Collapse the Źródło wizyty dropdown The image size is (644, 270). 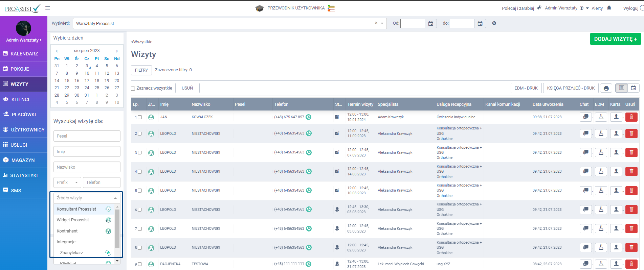(115, 198)
